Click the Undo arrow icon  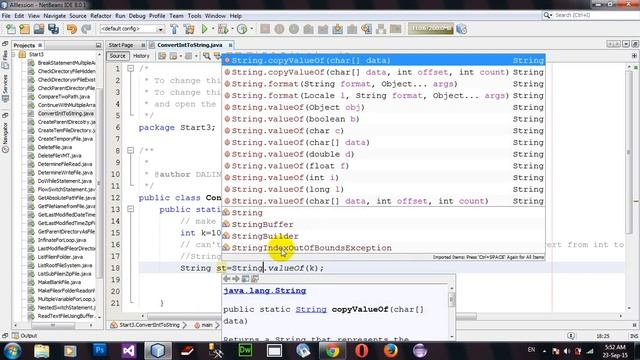pyautogui.click(x=72, y=29)
